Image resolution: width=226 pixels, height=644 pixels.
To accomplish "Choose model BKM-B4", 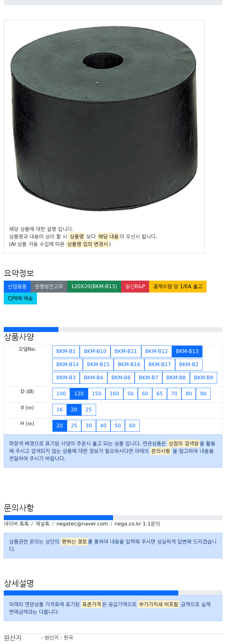I will pyautogui.click(x=94, y=378).
